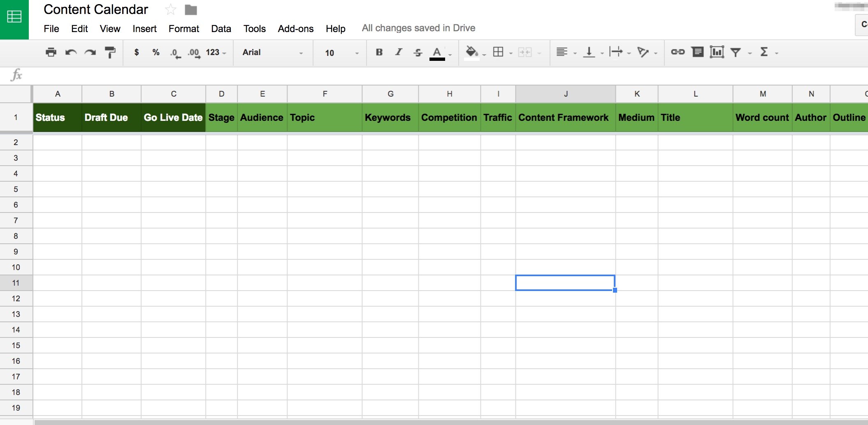The image size is (868, 425).
Task: Undo the last action
Action: [71, 52]
